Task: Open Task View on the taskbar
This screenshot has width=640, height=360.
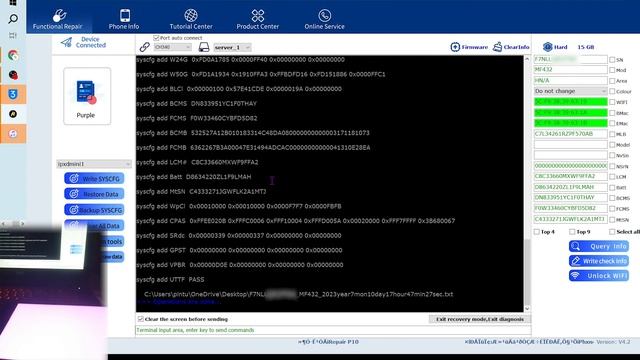Action: (x=13, y=36)
